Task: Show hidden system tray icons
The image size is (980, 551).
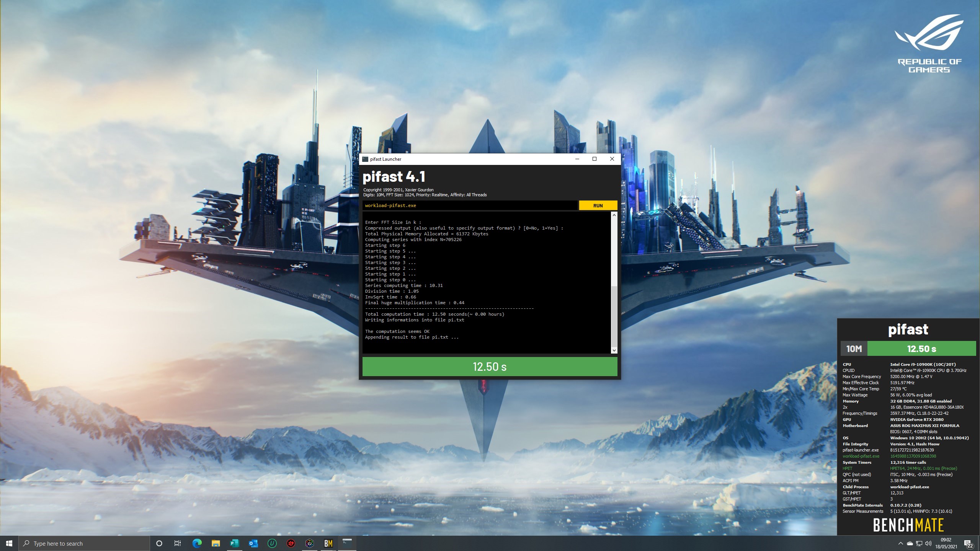Action: tap(900, 543)
